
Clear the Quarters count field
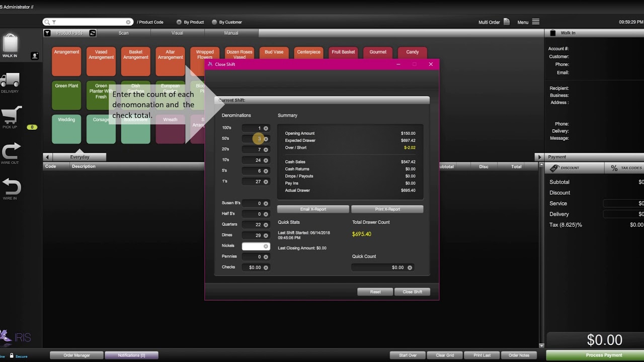click(x=266, y=225)
